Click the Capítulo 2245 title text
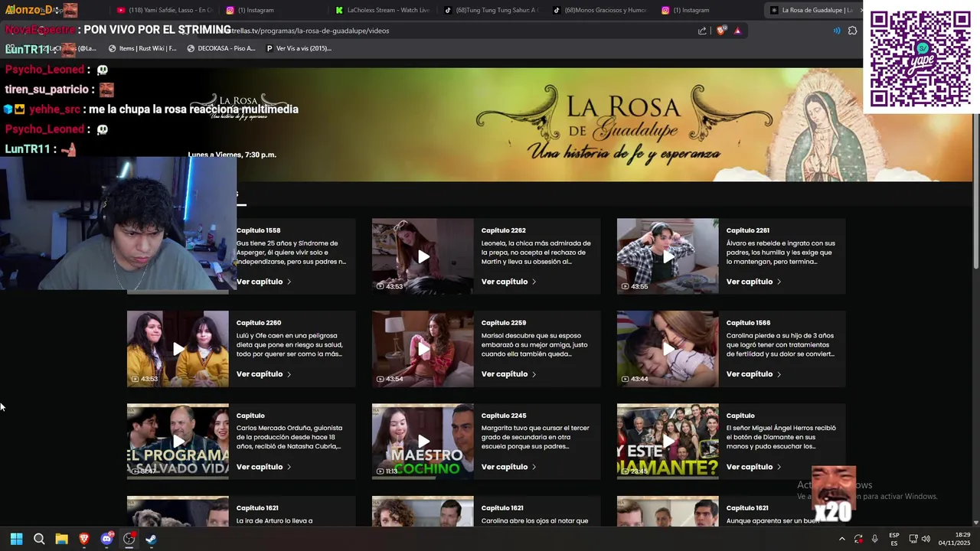The image size is (980, 551). point(503,416)
